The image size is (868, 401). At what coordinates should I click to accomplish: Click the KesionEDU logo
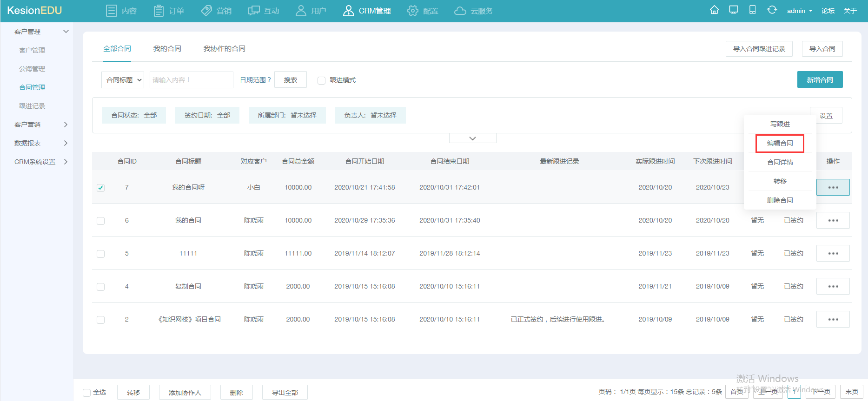coord(34,10)
